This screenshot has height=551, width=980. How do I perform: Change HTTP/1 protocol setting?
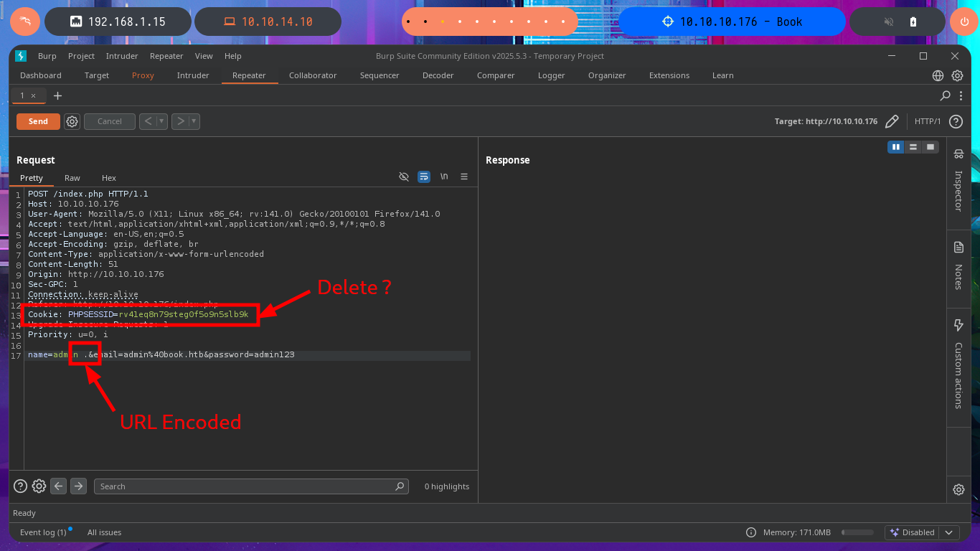tap(928, 121)
